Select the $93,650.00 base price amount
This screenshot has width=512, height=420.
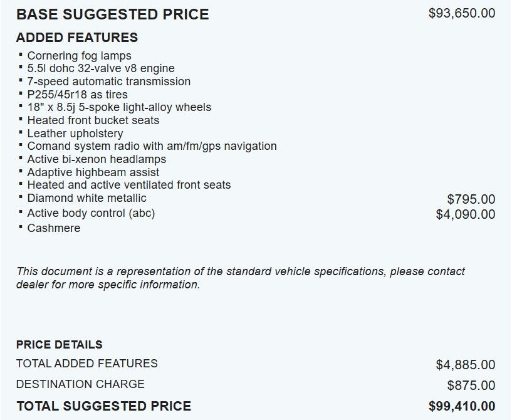461,13
